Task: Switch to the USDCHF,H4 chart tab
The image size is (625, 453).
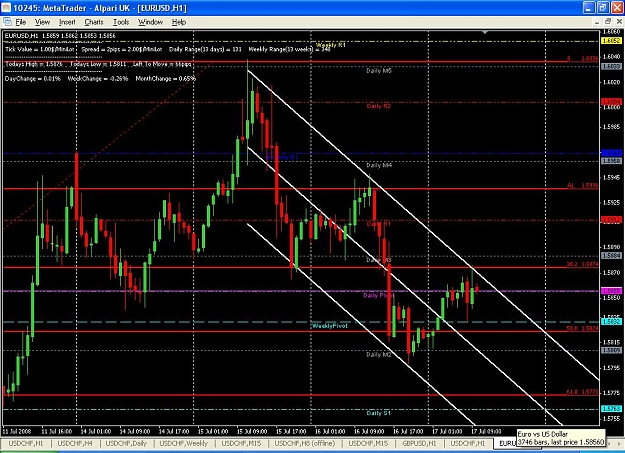Action: tap(75, 443)
